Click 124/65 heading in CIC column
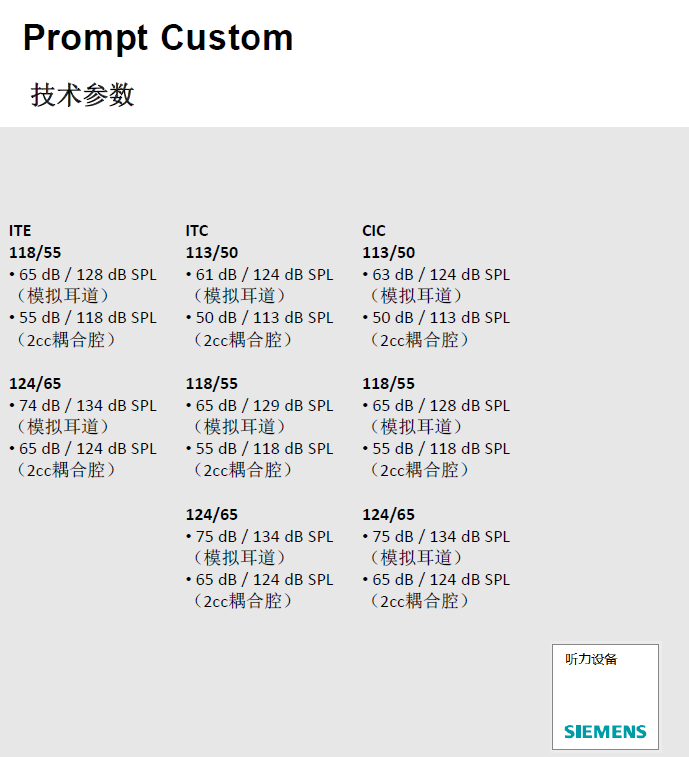The width and height of the screenshot is (689, 757). [x=388, y=515]
